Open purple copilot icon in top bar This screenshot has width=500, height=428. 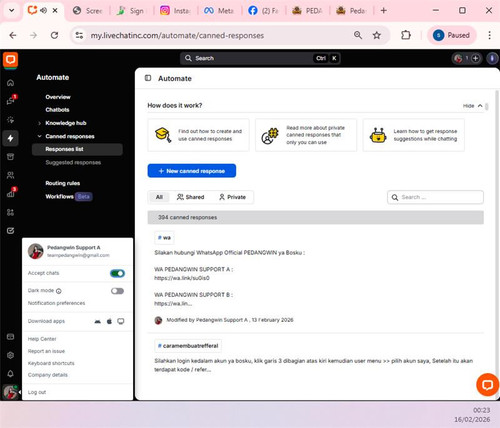click(492, 58)
